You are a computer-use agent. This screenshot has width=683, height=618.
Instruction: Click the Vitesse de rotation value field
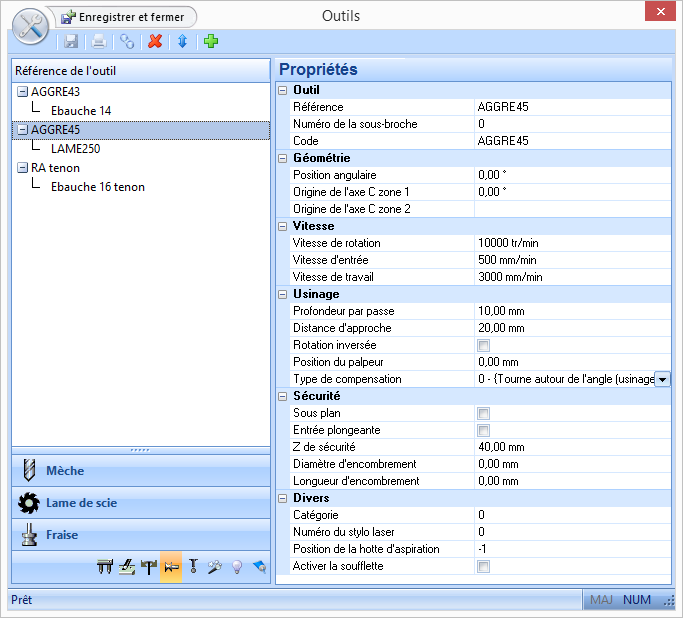coord(570,243)
